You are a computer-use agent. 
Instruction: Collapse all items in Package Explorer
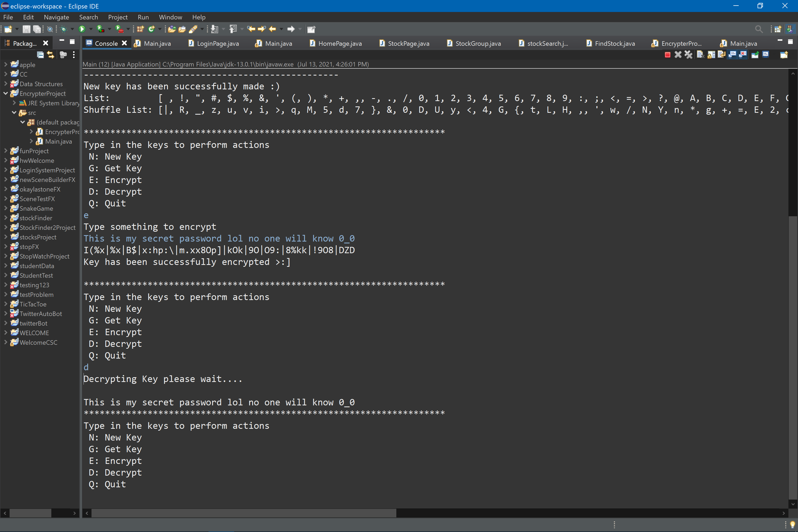[x=40, y=54]
